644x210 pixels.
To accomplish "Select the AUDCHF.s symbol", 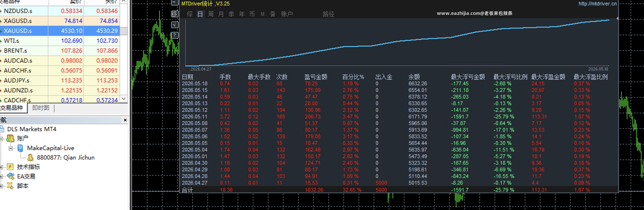I will click(x=17, y=71).
